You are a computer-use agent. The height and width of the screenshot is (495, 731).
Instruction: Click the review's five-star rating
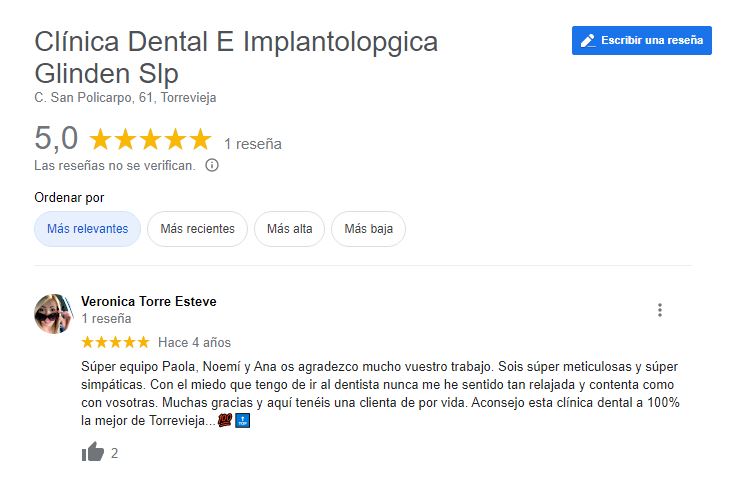click(x=115, y=343)
